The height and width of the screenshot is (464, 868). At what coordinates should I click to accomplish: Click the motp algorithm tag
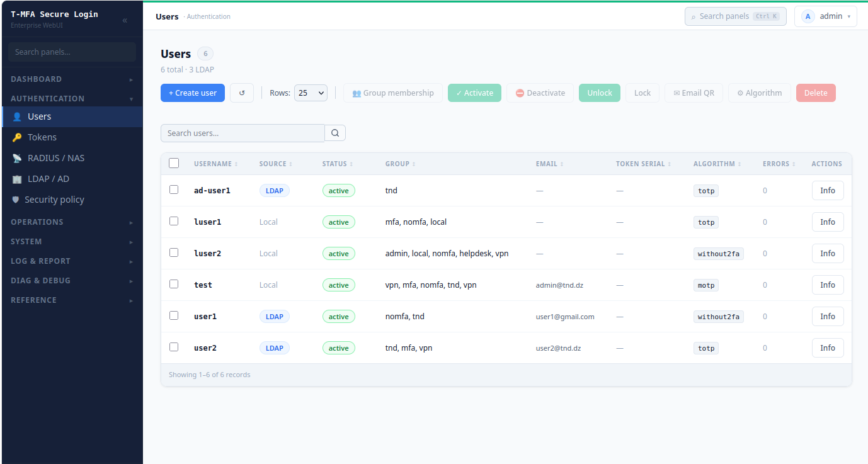[x=706, y=285]
